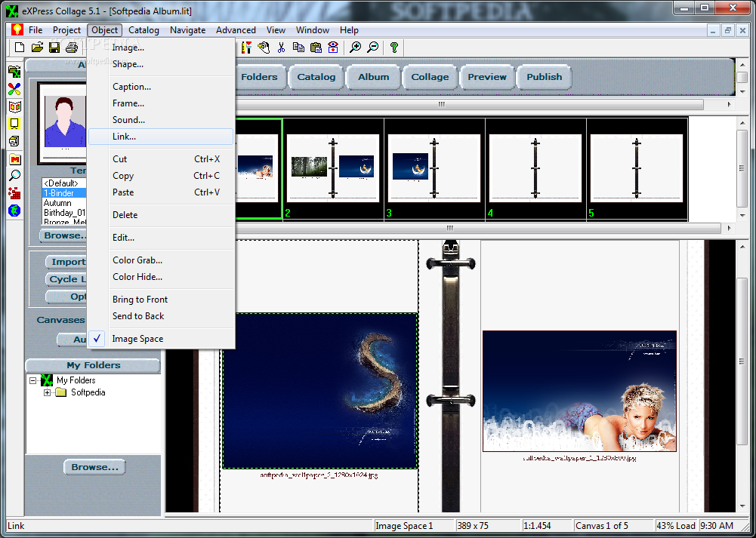Click the sidebar red M folder icon
The width and height of the screenshot is (756, 538).
pyautogui.click(x=15, y=159)
